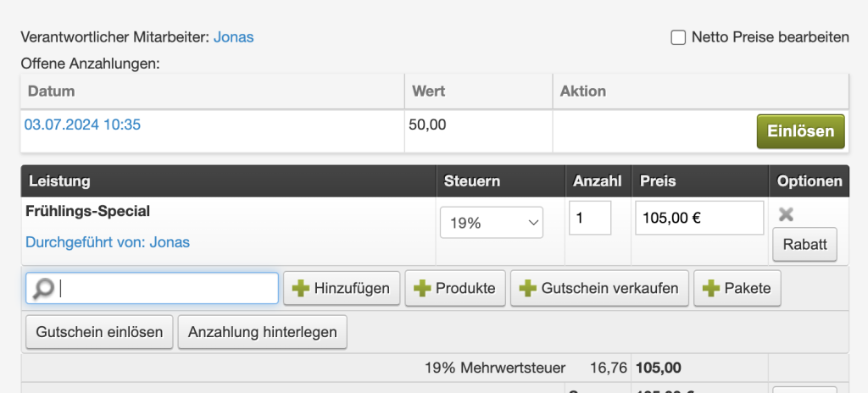
Task: Click the magnifying glass search icon
Action: (x=44, y=288)
